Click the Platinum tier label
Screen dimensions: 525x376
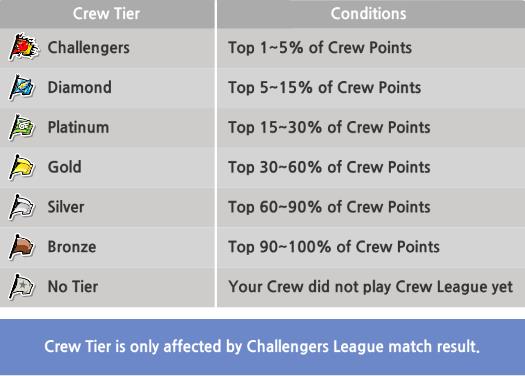(x=78, y=127)
